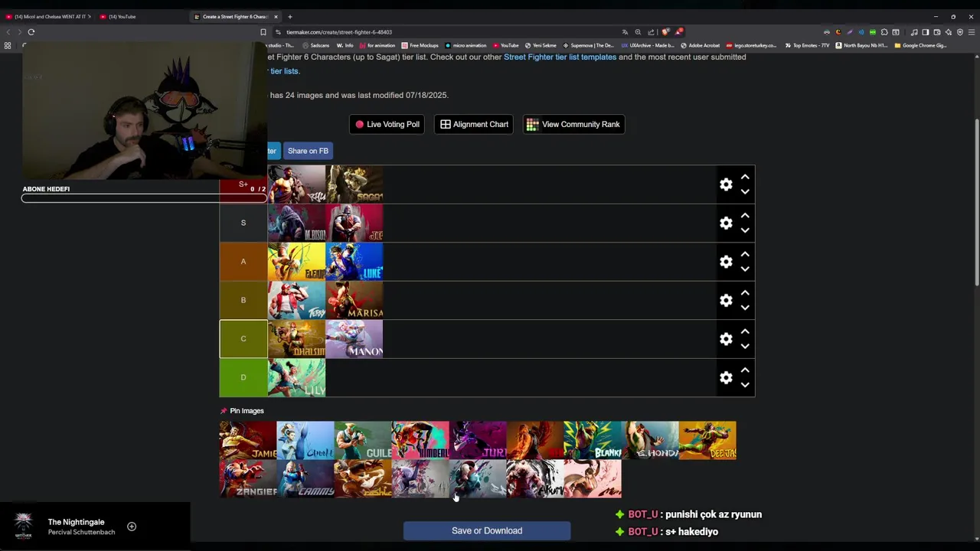Follow the 'tier lists' link
Viewport: 980px width, 551px height.
pyautogui.click(x=284, y=71)
